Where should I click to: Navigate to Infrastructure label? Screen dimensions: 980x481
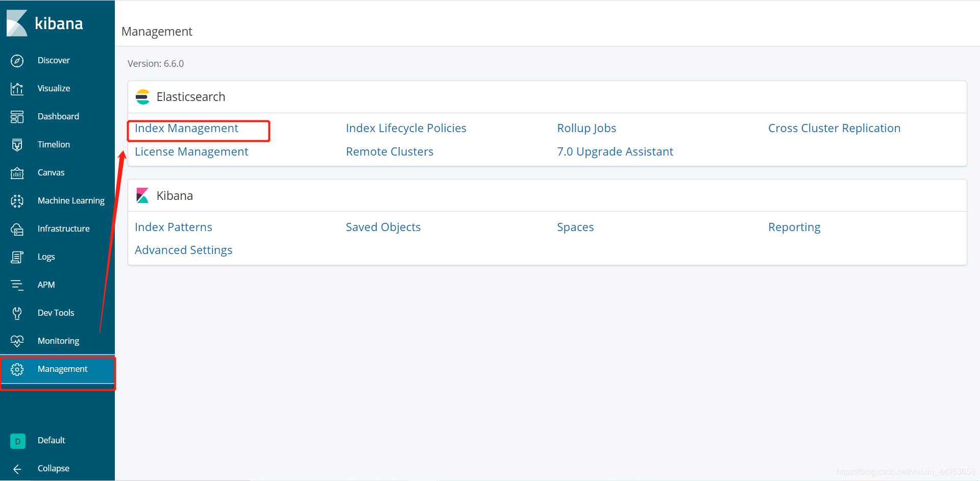[x=63, y=229]
